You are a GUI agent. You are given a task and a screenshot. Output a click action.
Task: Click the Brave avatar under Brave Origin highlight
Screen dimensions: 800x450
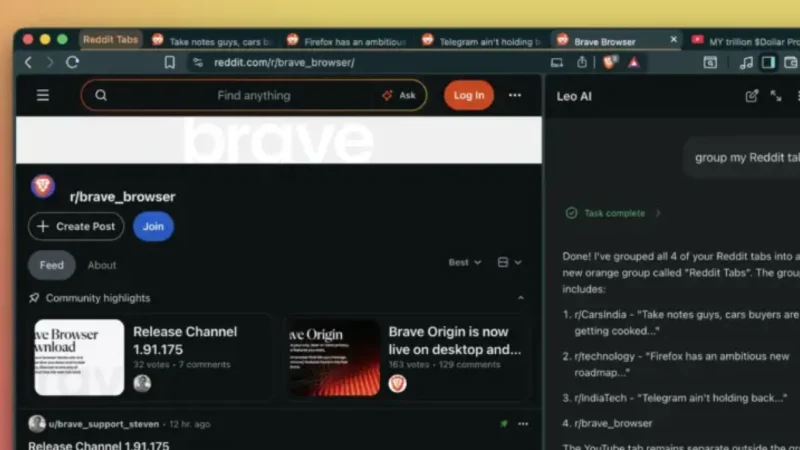pyautogui.click(x=397, y=383)
